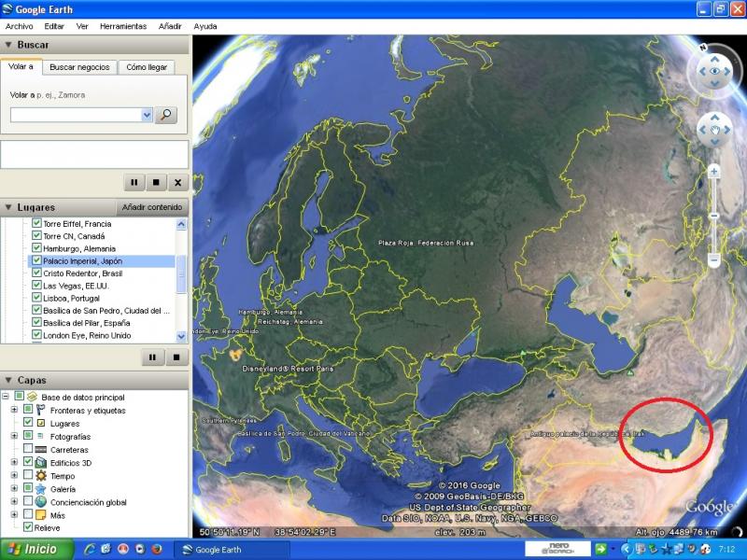Click the Concienciación global globe icon

(x=41, y=502)
